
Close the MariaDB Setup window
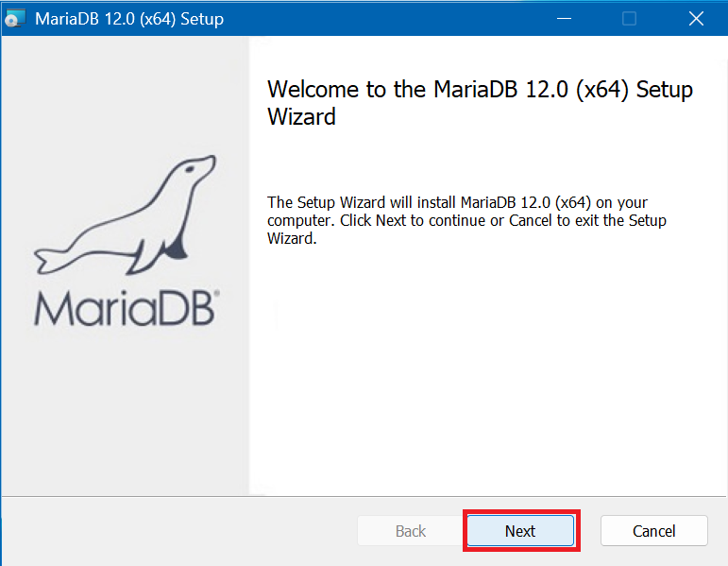click(696, 19)
